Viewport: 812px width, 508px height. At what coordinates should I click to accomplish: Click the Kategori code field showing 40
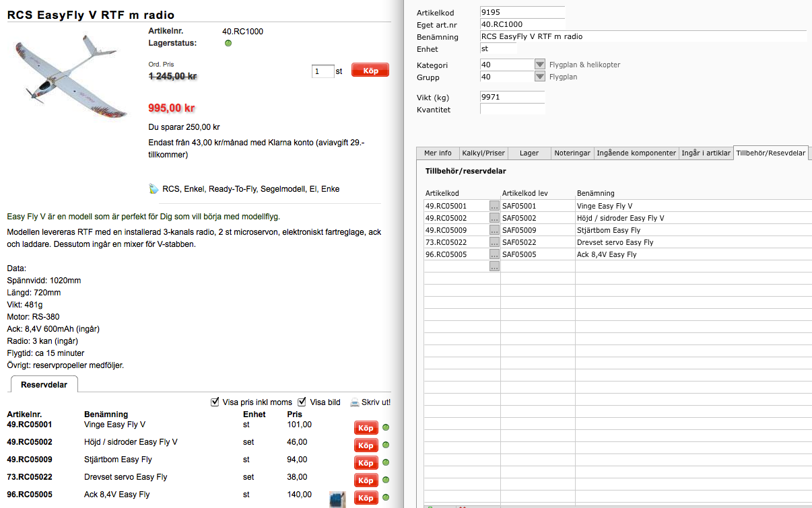[x=507, y=65]
